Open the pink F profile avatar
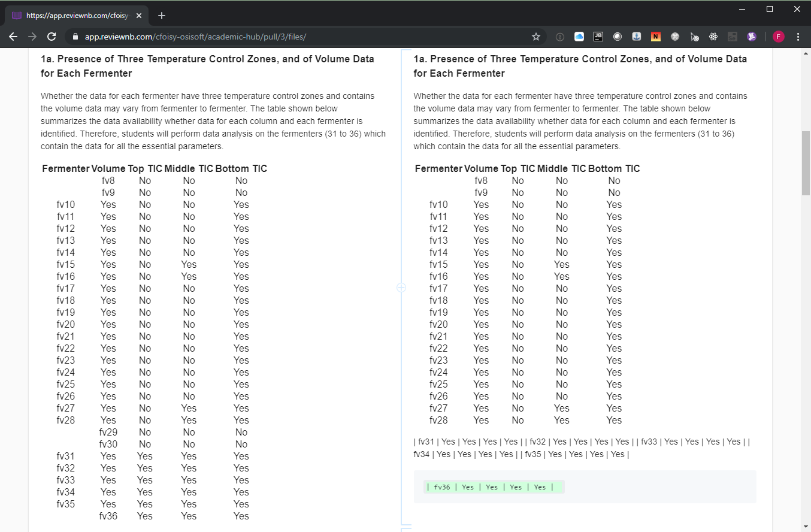Viewport: 811px width, 532px height. (x=779, y=37)
